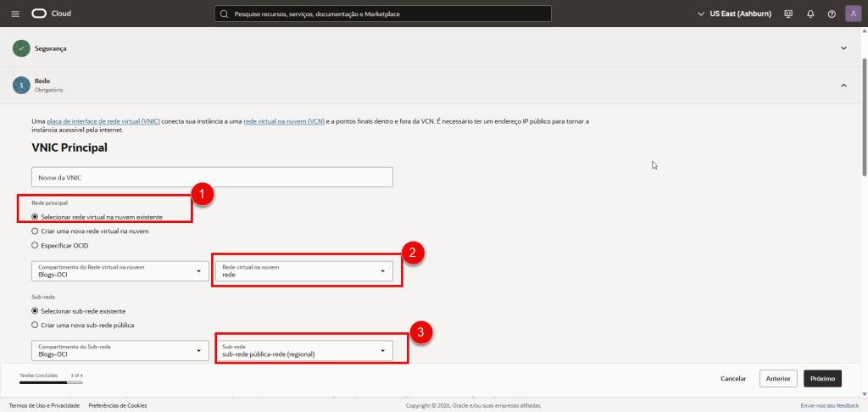Focus the top search bar field

(382, 14)
